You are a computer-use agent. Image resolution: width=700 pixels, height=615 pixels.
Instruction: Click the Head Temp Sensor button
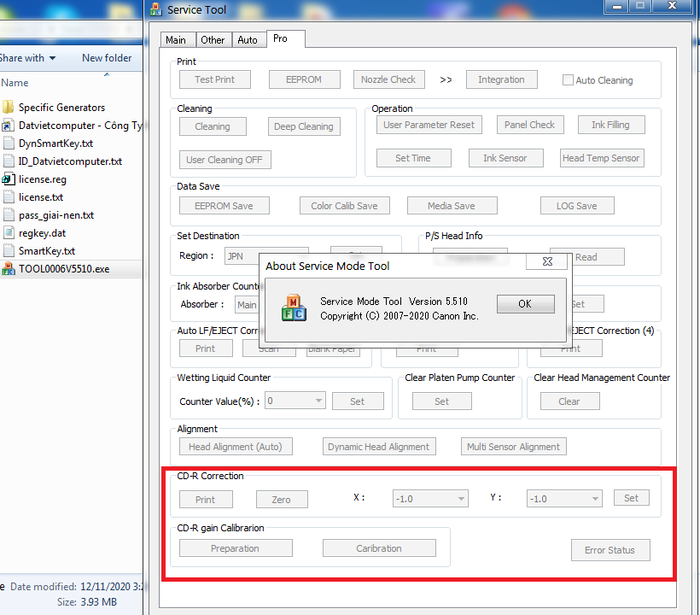(602, 158)
